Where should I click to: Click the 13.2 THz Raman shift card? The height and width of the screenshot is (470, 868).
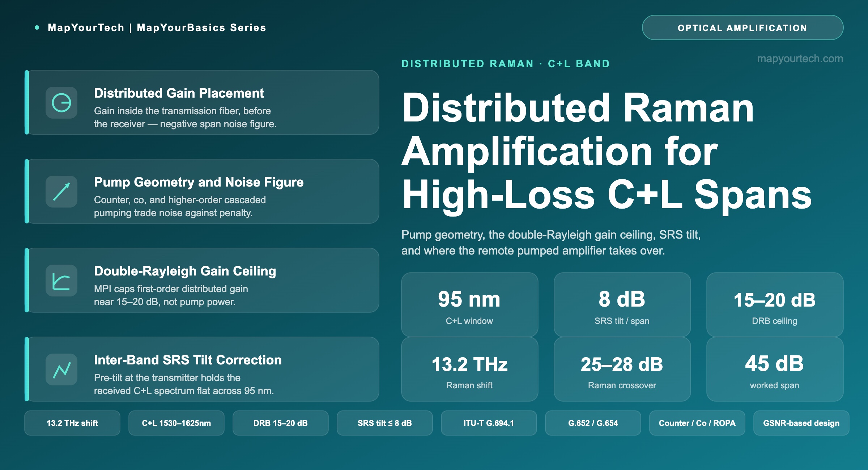pos(470,369)
